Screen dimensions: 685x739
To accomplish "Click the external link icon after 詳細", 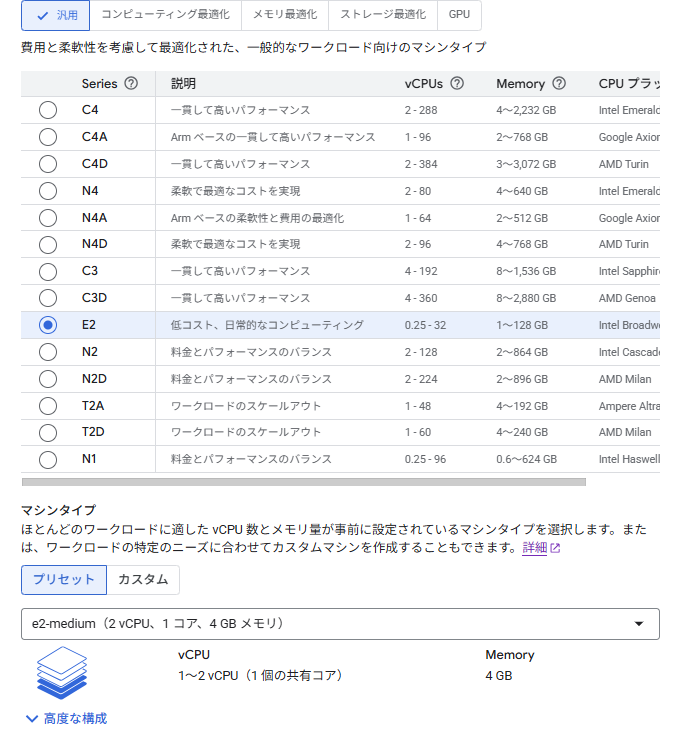I will point(555,549).
